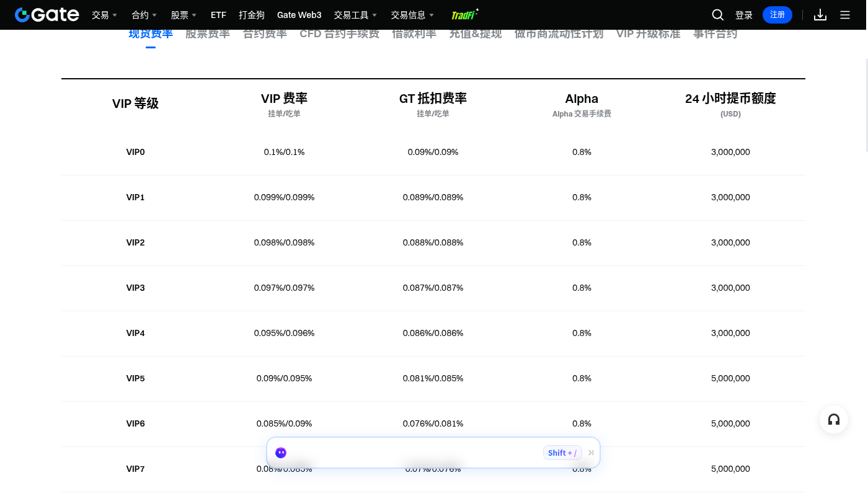Switch to the 事件合约 tab
This screenshot has width=868, height=496.
(715, 34)
